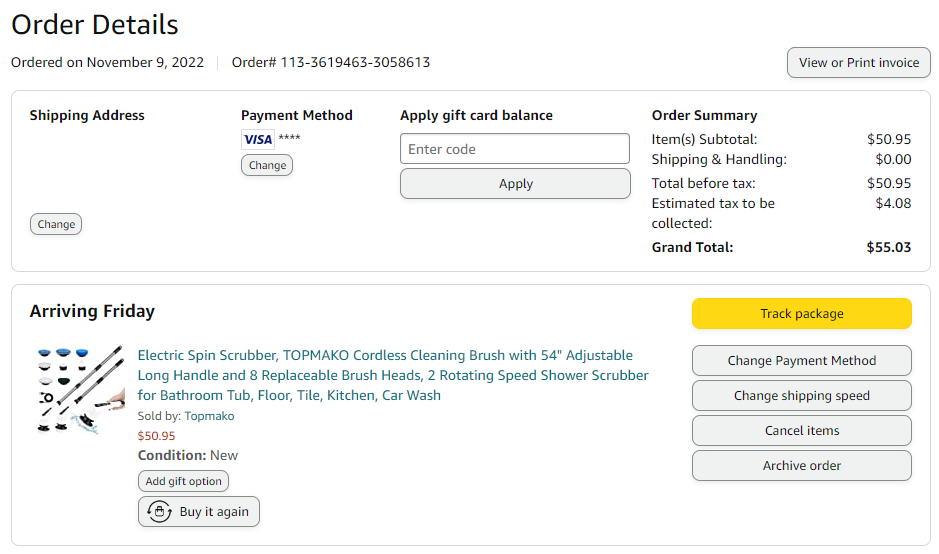Screen dimensions: 939x554
Task: Apply the gift card code
Action: point(515,183)
